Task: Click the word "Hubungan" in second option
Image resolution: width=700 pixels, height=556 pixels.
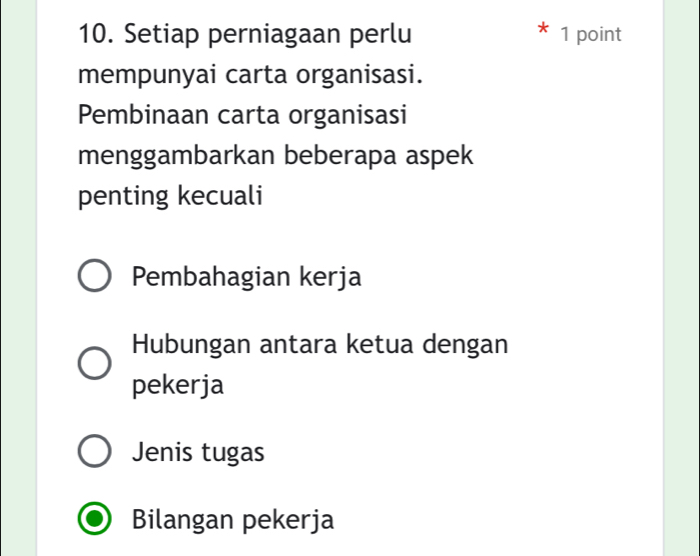Action: [186, 345]
